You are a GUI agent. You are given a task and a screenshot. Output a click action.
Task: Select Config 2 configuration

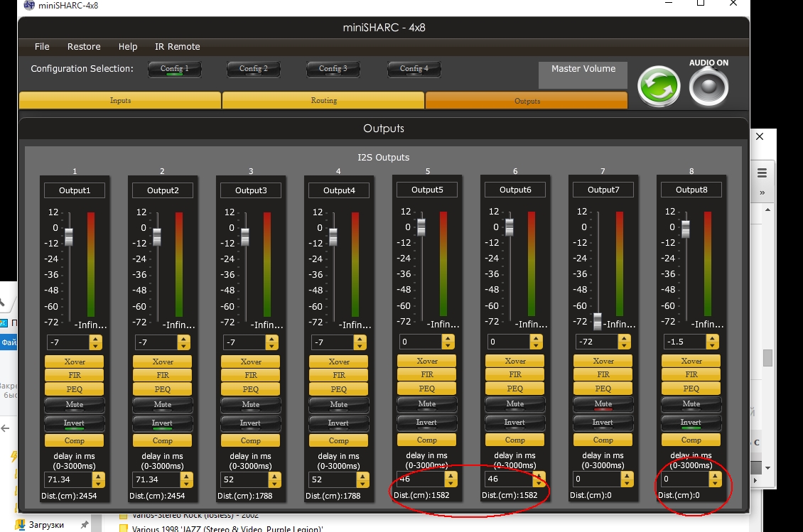pyautogui.click(x=254, y=69)
